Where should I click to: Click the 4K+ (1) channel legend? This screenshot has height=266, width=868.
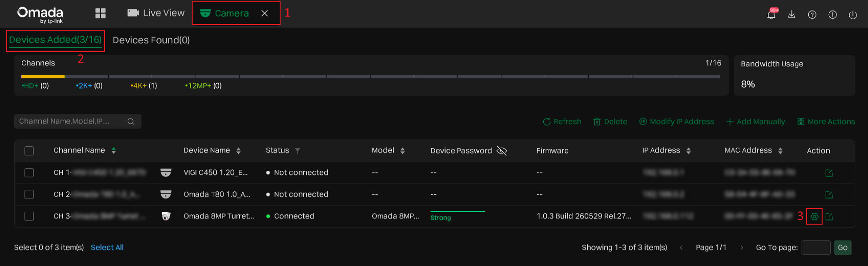coord(144,85)
